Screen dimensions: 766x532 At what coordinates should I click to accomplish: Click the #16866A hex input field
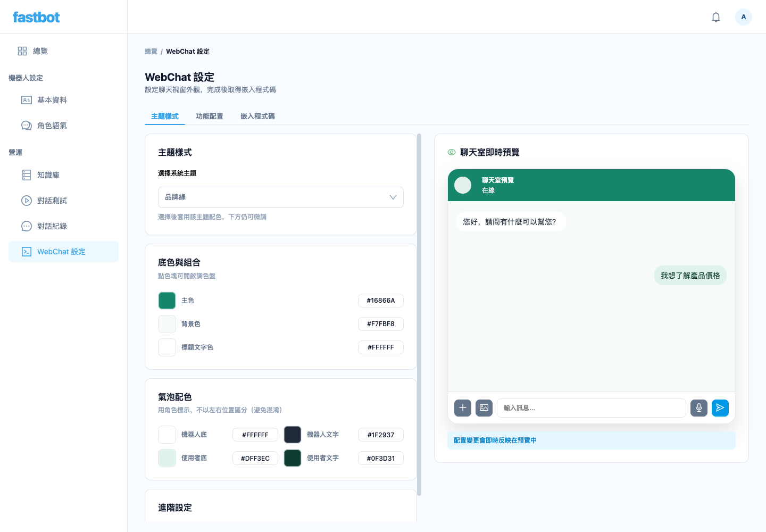tap(381, 301)
